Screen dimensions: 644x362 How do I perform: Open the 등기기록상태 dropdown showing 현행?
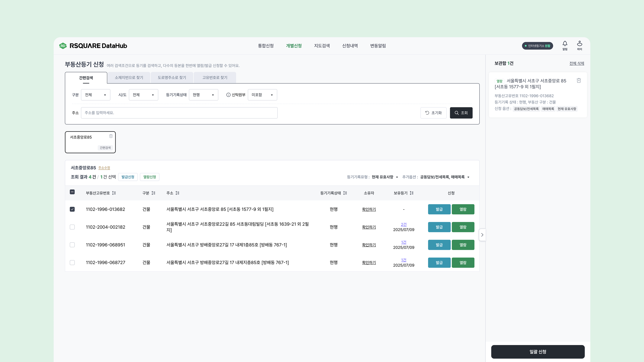click(203, 95)
